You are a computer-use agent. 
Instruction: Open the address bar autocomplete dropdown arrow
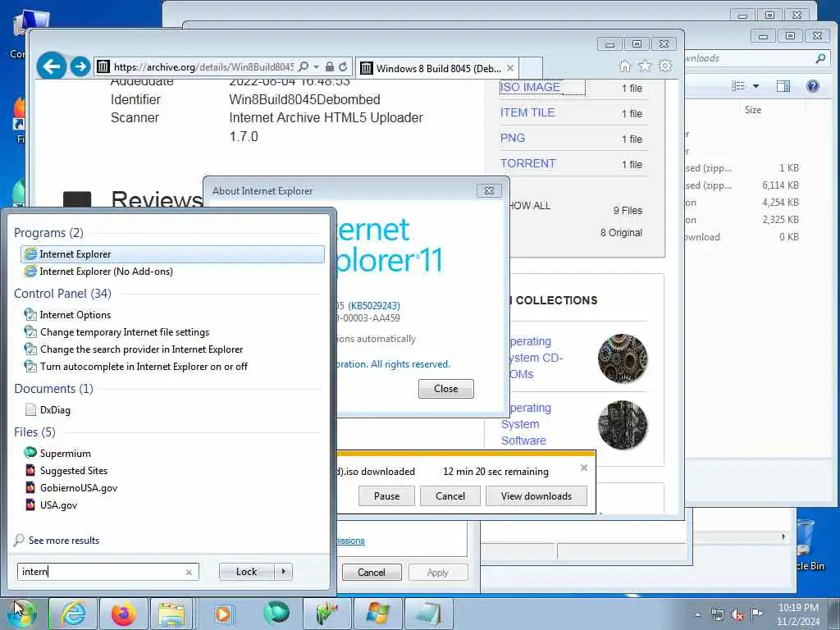point(316,67)
